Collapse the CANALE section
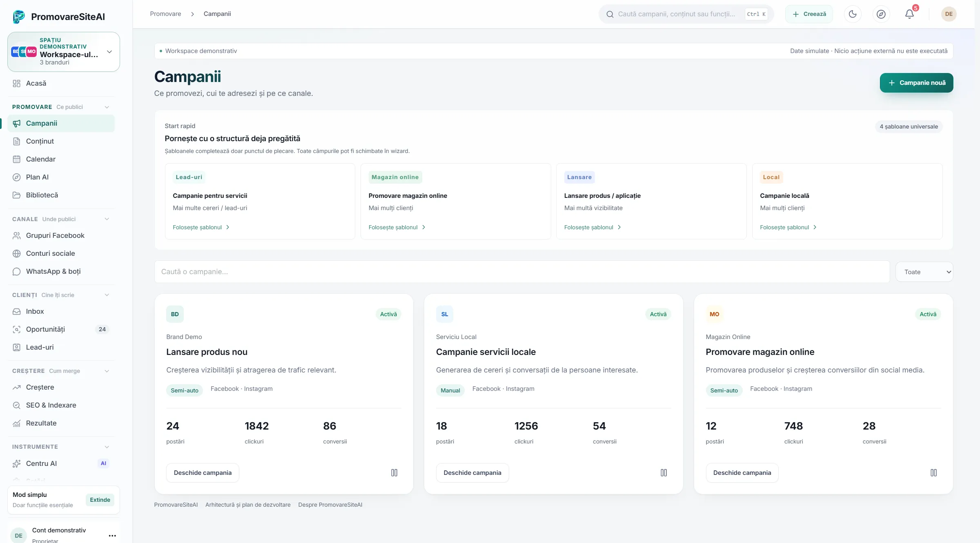The image size is (980, 543). [107, 219]
